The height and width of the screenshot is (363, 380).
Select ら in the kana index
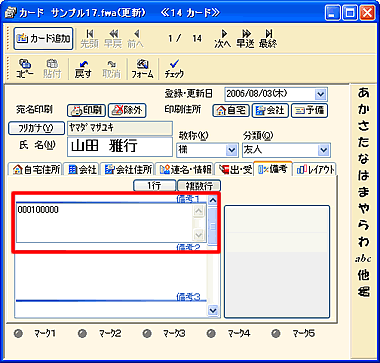pos(363,224)
